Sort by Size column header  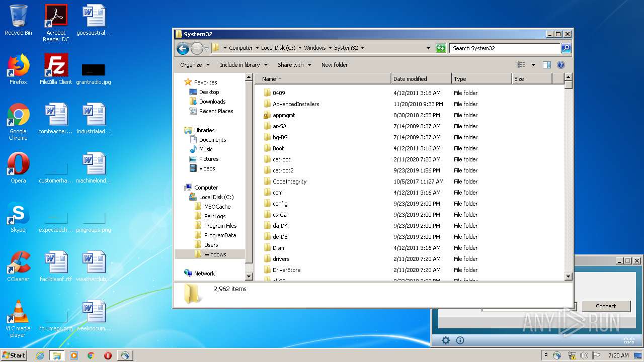[x=533, y=79]
